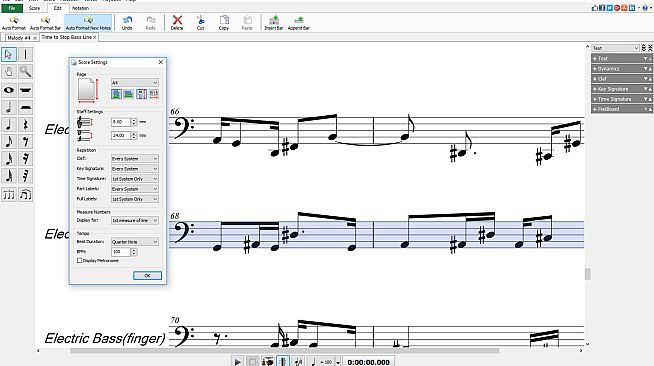Close the Melody #4 tab
This screenshot has width=654, height=366.
(x=35, y=38)
